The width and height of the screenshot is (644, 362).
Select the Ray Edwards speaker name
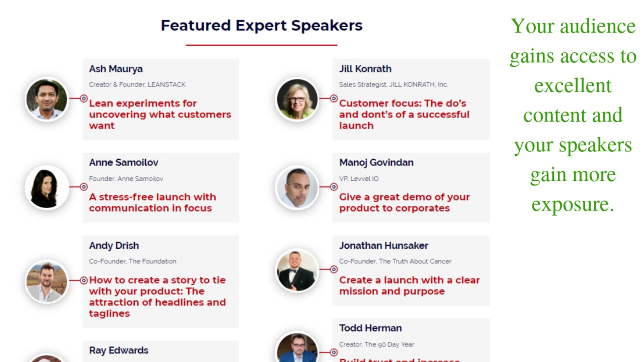pos(119,350)
